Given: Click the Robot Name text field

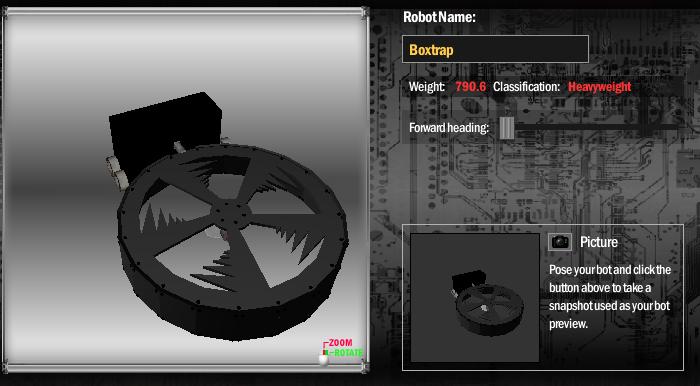Looking at the screenshot, I should coord(495,49).
